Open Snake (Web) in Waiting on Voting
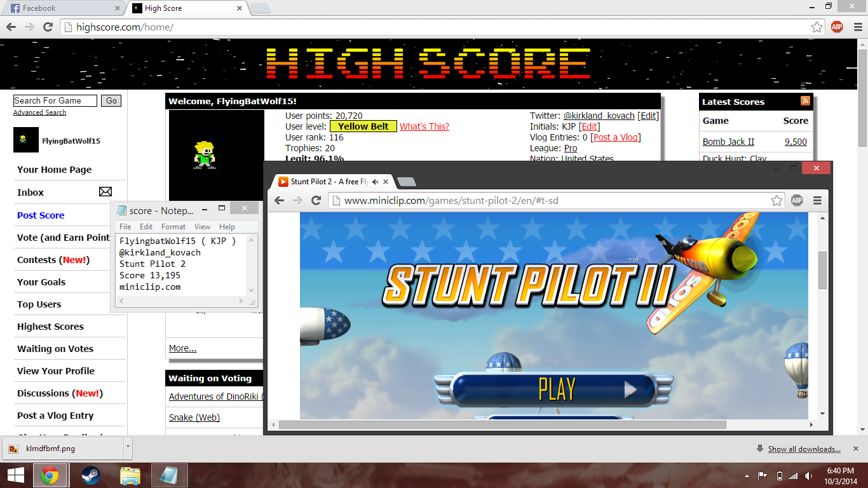This screenshot has height=488, width=868. pos(194,417)
